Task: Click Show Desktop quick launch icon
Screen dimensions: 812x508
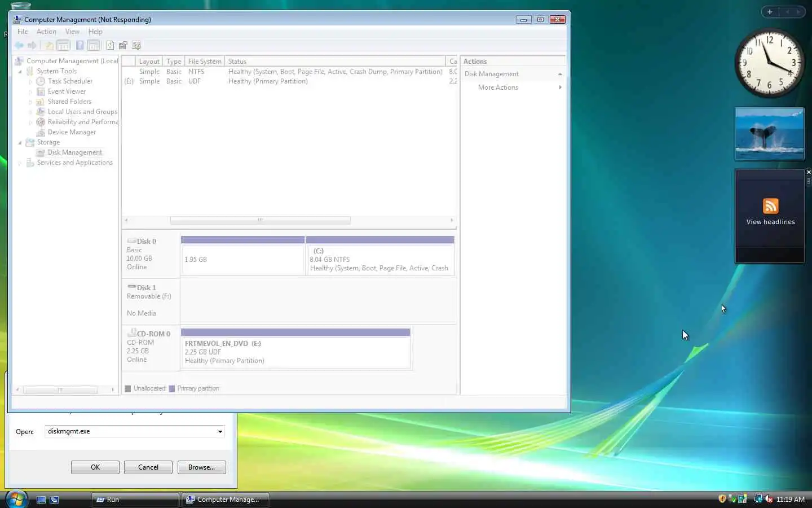Action: tap(41, 500)
